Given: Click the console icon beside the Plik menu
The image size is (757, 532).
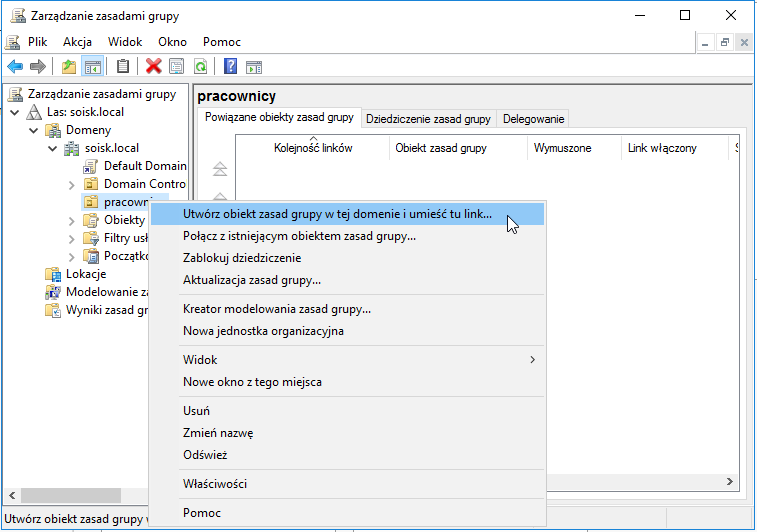Looking at the screenshot, I should click(13, 42).
